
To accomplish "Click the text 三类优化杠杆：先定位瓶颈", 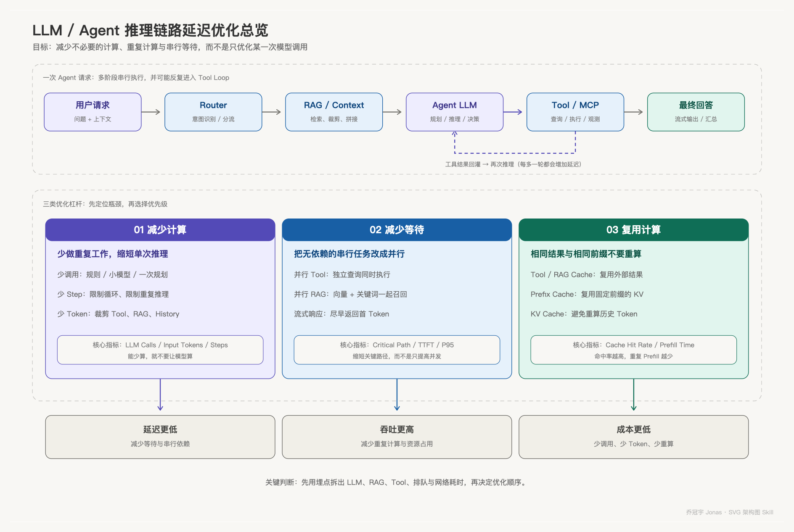I will 105,204.
